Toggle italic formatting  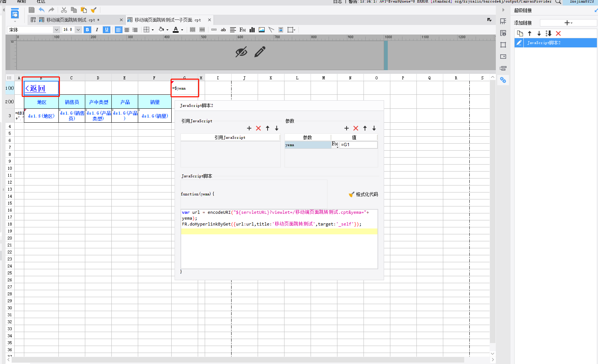(x=97, y=30)
